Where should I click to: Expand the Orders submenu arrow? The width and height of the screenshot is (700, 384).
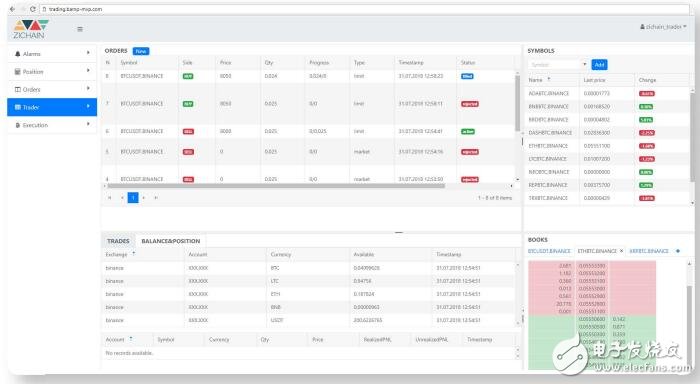88,88
